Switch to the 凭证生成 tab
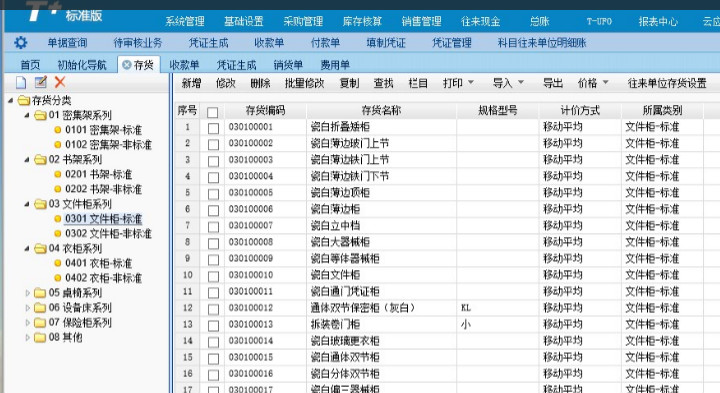The image size is (720, 393). click(x=236, y=65)
